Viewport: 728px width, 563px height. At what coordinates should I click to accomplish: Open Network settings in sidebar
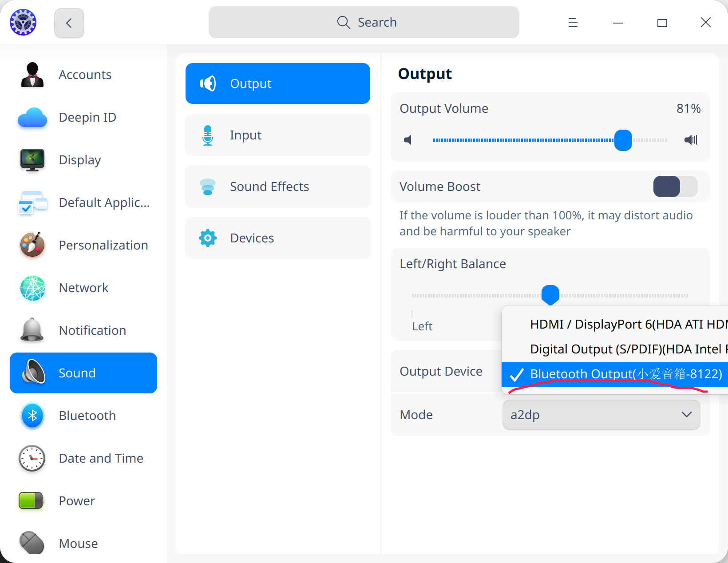pyautogui.click(x=83, y=288)
